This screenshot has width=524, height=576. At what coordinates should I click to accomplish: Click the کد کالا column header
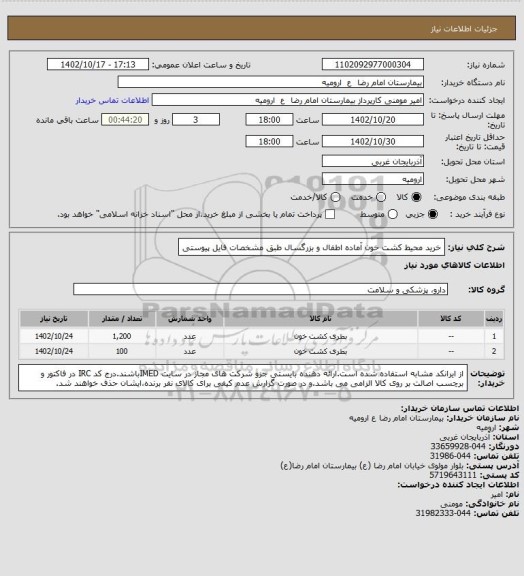point(451,318)
